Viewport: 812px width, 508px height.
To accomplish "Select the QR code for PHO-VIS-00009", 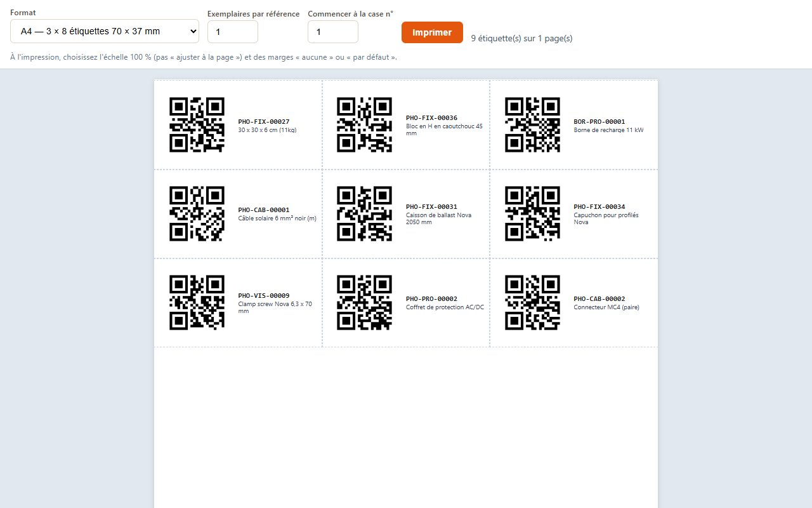I will point(197,302).
